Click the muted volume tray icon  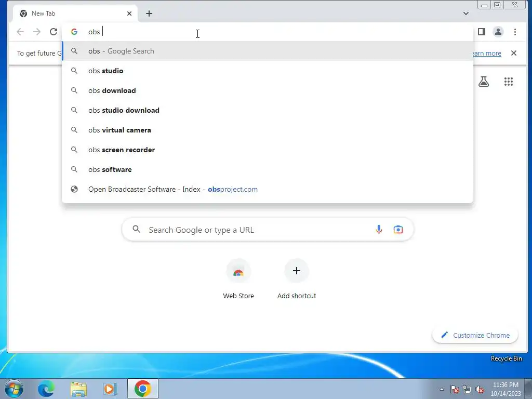pos(480,389)
